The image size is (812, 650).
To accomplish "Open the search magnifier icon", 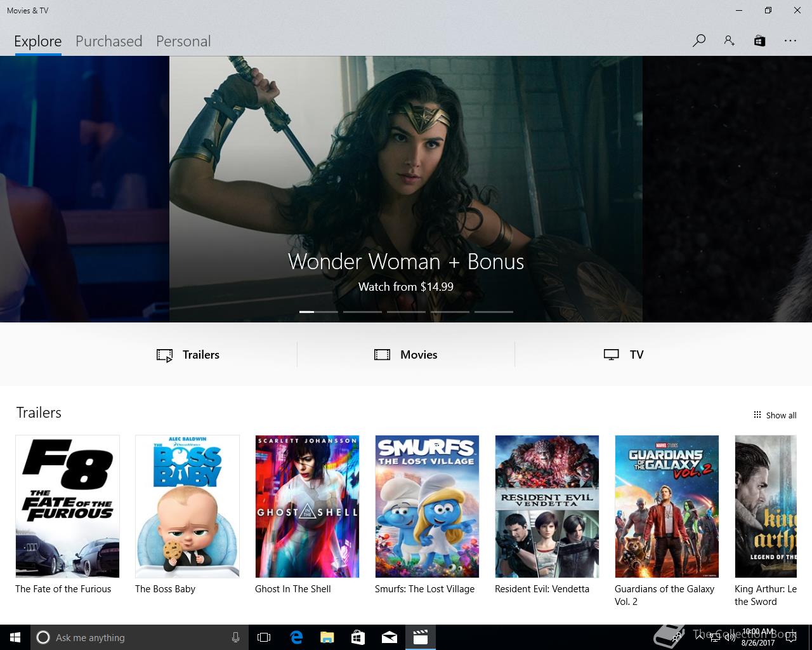I will pyautogui.click(x=699, y=41).
